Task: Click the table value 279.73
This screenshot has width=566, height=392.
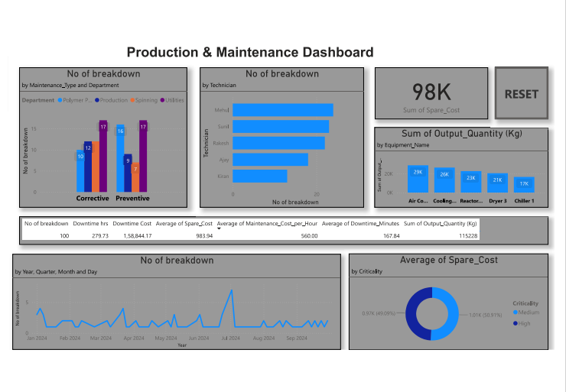Action: pyautogui.click(x=100, y=236)
